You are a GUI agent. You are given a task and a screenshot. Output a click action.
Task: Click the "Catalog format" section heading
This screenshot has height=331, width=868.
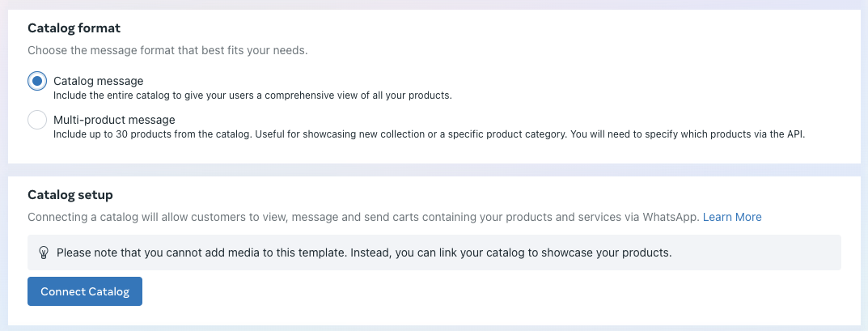(74, 28)
